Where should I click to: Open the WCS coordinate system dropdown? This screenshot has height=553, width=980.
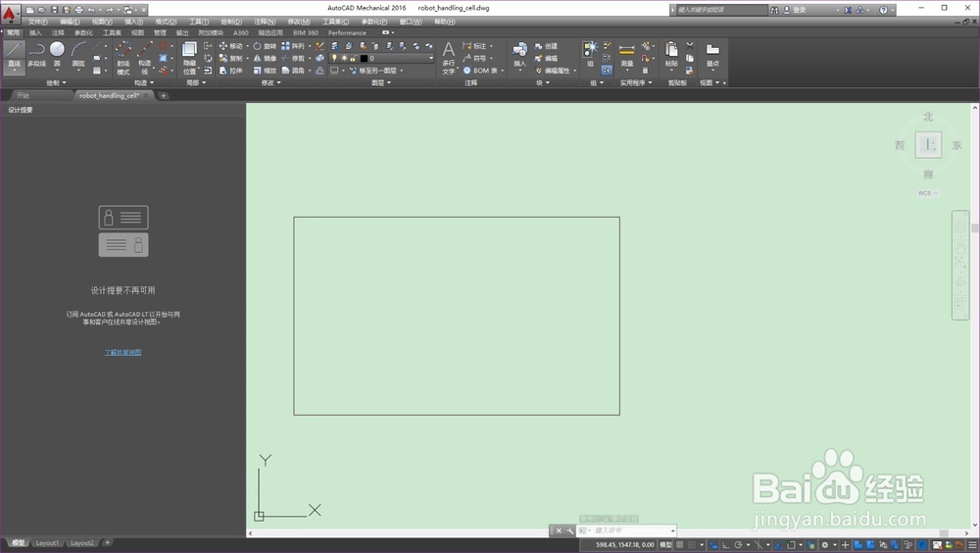point(928,193)
